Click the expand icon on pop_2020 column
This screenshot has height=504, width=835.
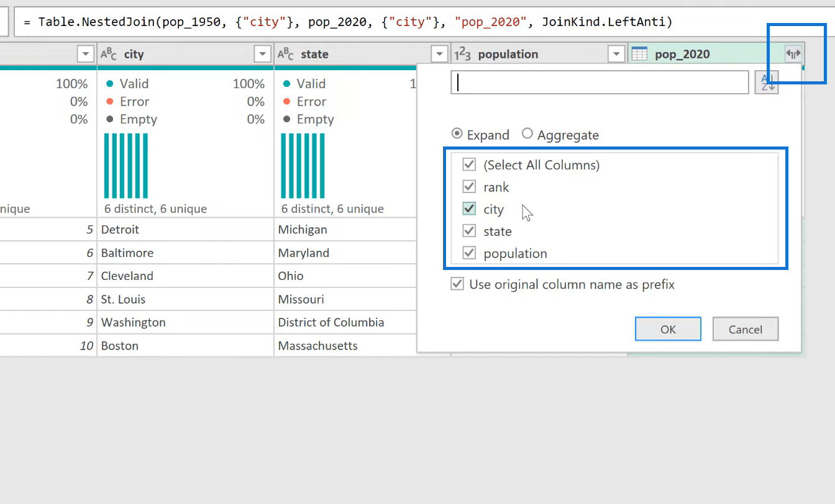pos(793,54)
